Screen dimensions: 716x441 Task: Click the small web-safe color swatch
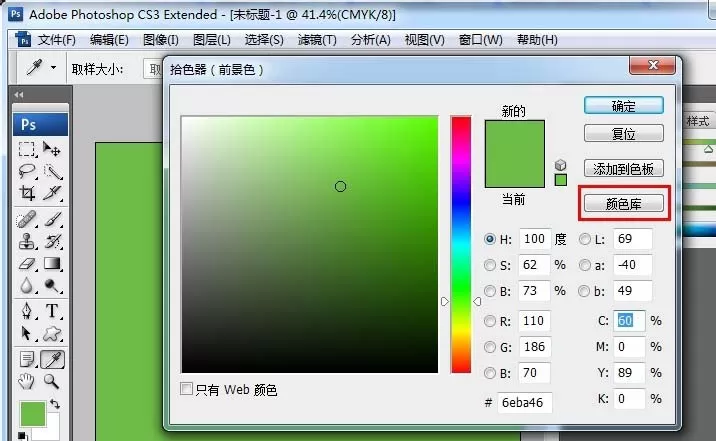click(x=561, y=180)
